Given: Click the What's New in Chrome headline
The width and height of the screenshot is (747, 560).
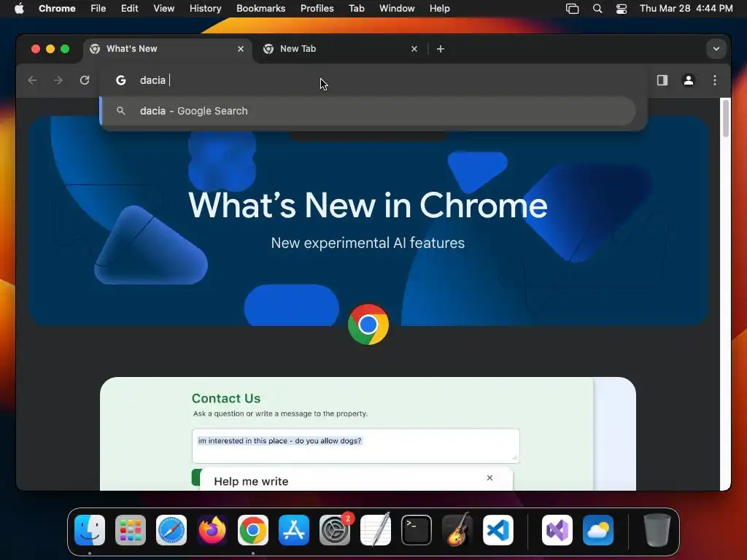Looking at the screenshot, I should point(368,205).
